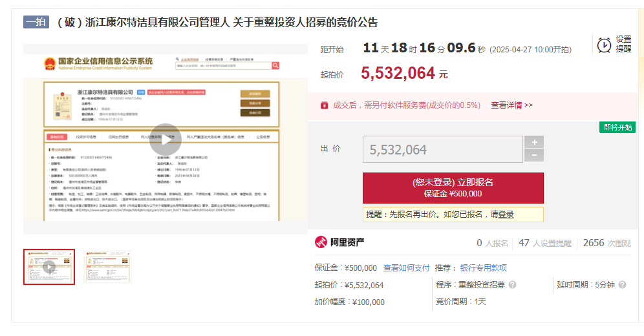This screenshot has height=336, width=644.
Task: Click the bid price input field
Action: (x=442, y=149)
